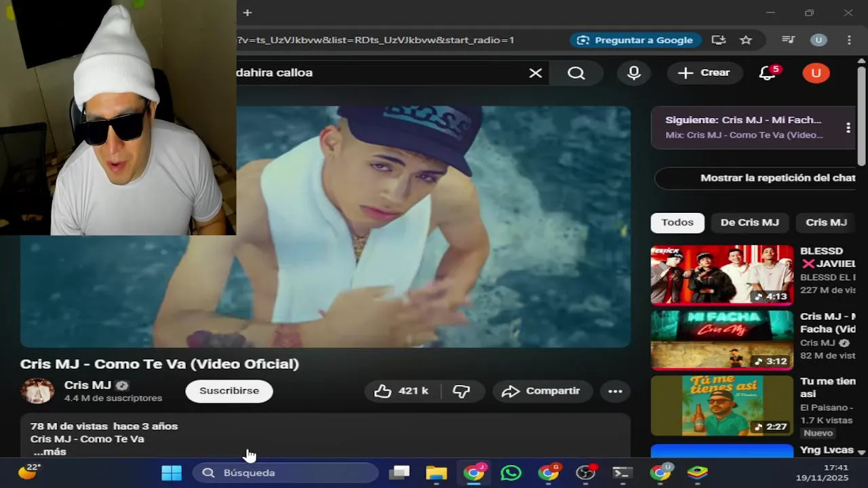
Task: Like the video (421 k)
Action: (403, 391)
